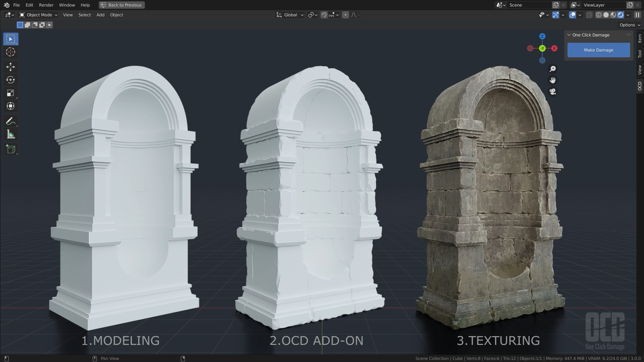Viewport: 644px width, 362px height.
Task: Select the Move tool
Action: pyautogui.click(x=10, y=67)
